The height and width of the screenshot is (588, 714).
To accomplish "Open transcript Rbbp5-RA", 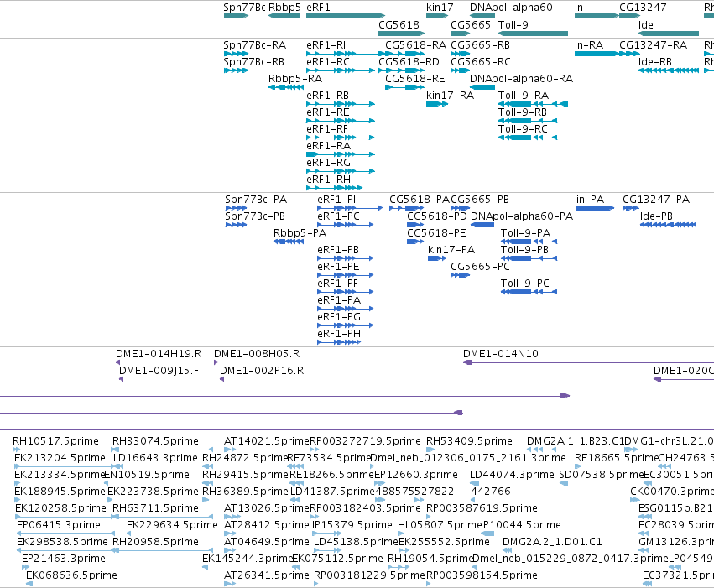I will point(295,78).
